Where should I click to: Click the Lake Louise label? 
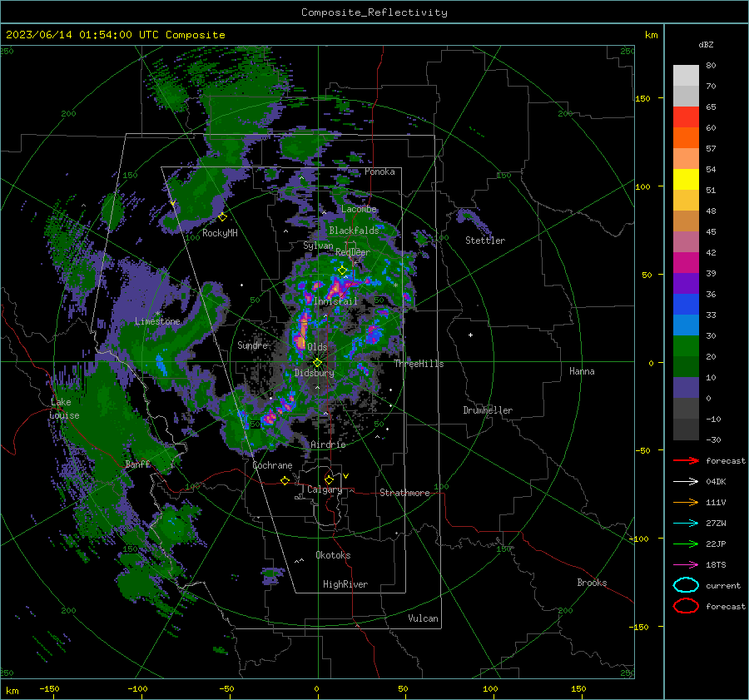64,409
